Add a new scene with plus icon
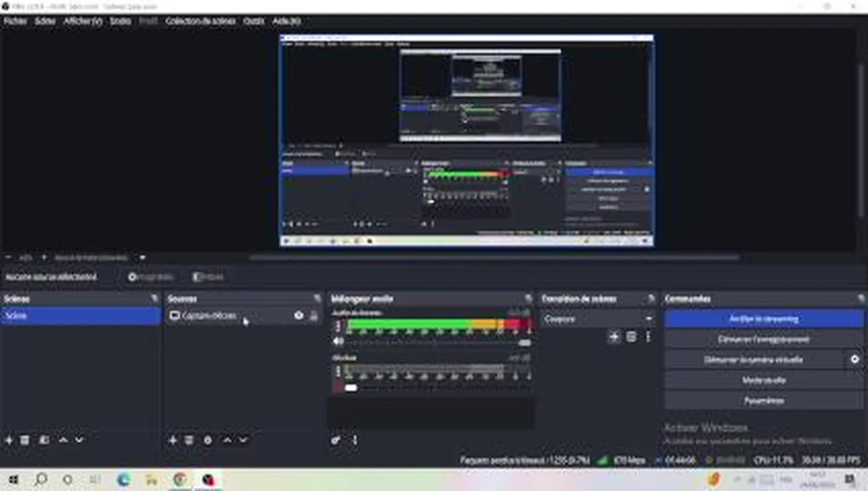This screenshot has height=491, width=868. [x=9, y=441]
